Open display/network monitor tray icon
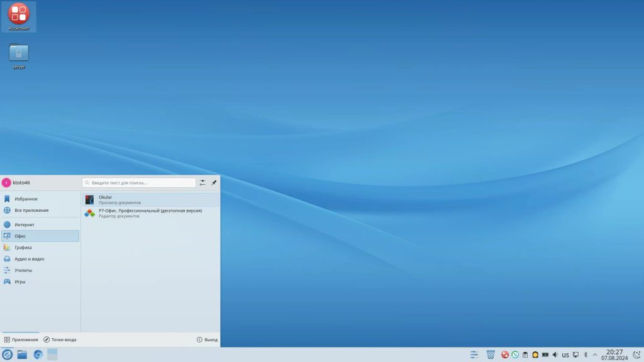Screen dimensions: 644x362 tap(576, 354)
